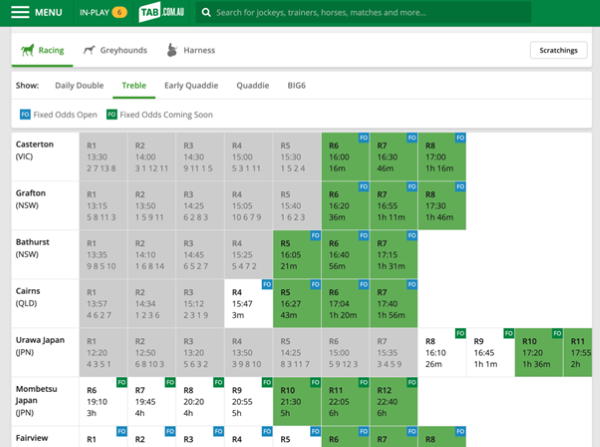Open Mombetsu Japan R10 at 21:30
This screenshot has height=447, width=600.
(297, 402)
